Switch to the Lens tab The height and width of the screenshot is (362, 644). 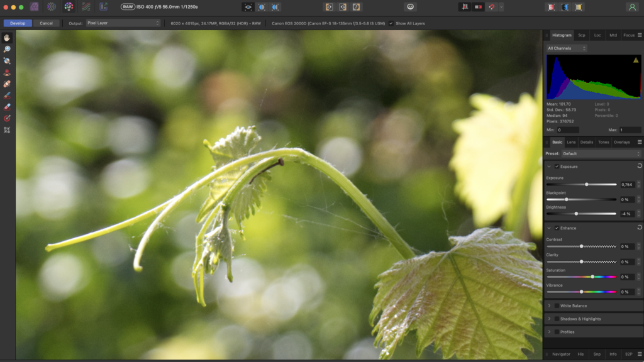pyautogui.click(x=571, y=143)
